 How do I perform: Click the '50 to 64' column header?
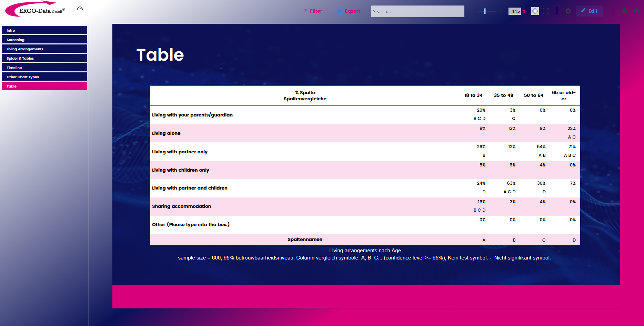(534, 95)
